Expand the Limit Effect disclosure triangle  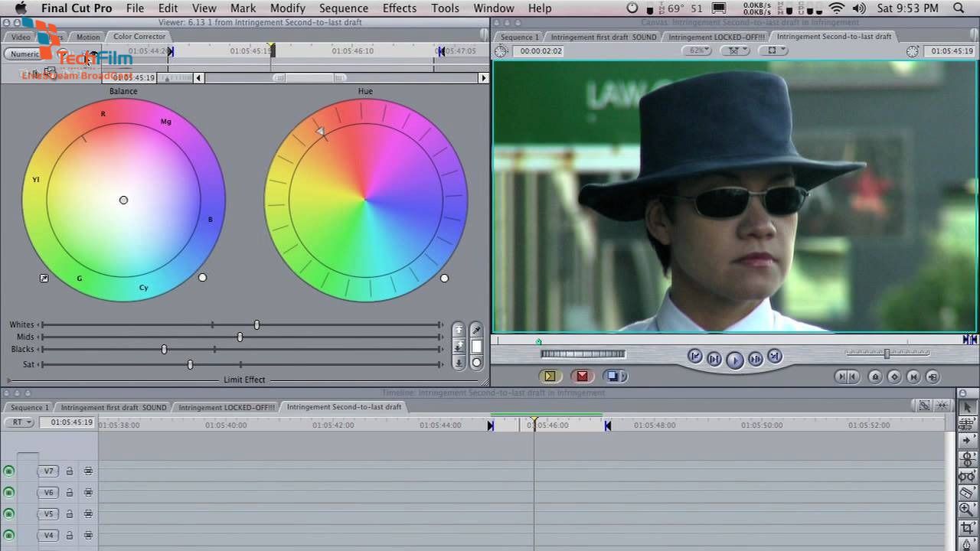[9, 380]
